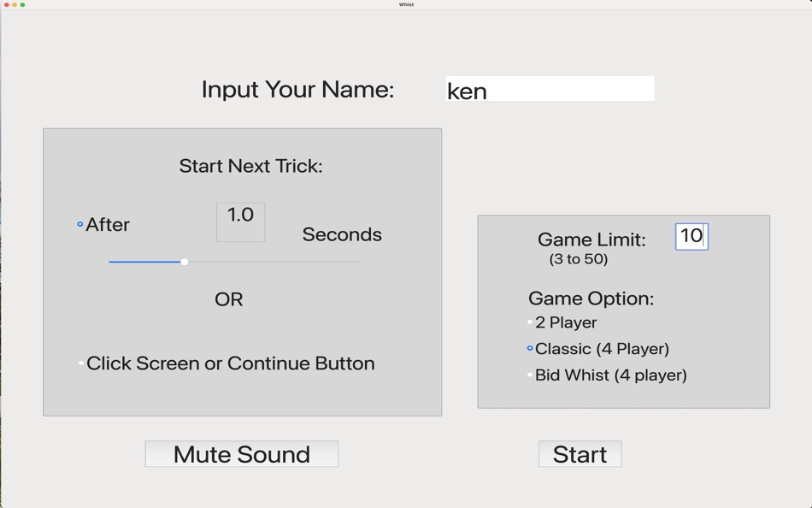Pick the "Bid Whist (4 player)" option

coord(528,375)
